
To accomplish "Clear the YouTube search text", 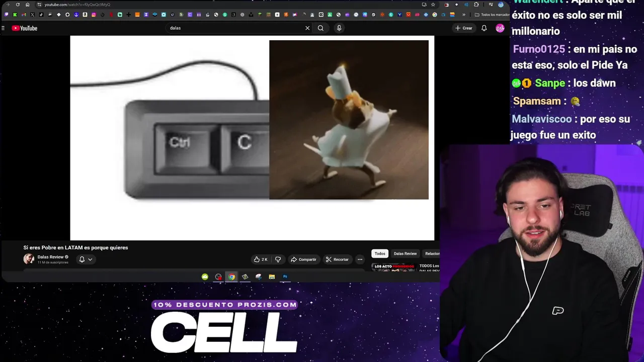I will pyautogui.click(x=307, y=28).
